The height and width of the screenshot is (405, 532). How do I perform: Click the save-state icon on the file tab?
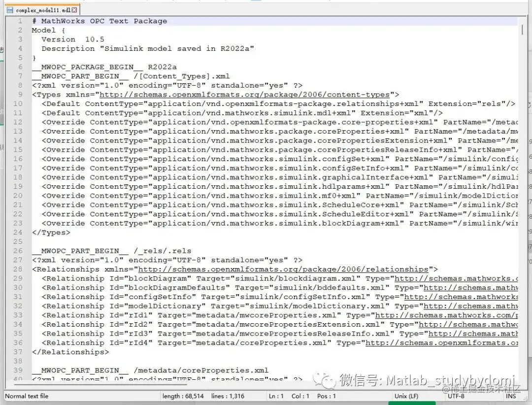click(x=10, y=10)
